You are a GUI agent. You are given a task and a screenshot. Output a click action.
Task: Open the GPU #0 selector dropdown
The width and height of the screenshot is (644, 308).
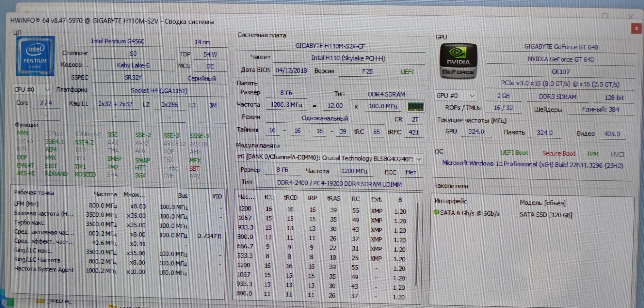[x=455, y=96]
